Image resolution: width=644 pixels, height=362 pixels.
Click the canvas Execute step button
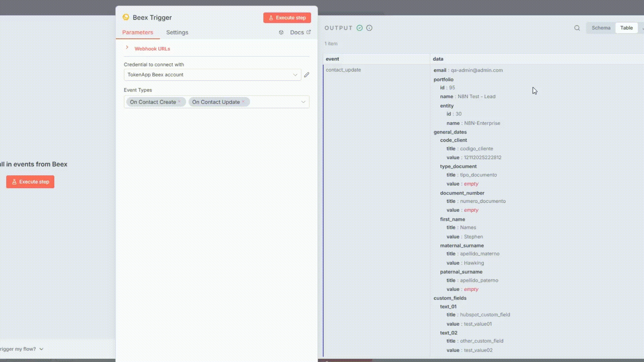point(30,182)
